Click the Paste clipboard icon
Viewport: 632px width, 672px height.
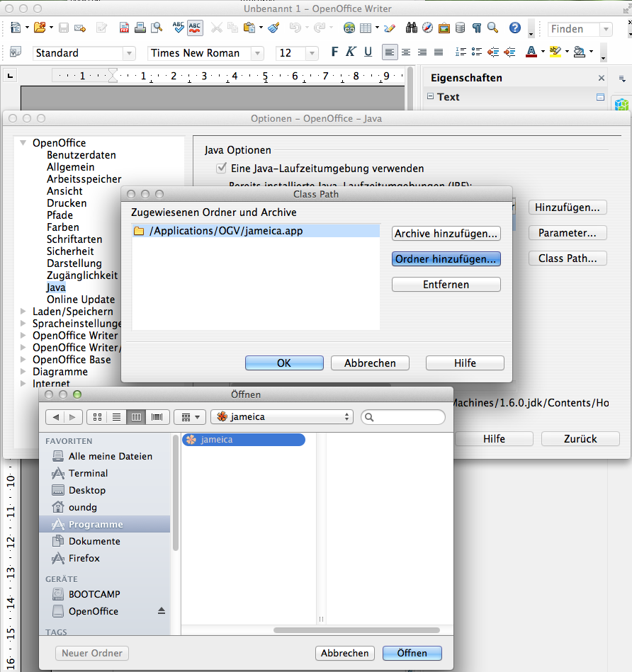[x=249, y=28]
